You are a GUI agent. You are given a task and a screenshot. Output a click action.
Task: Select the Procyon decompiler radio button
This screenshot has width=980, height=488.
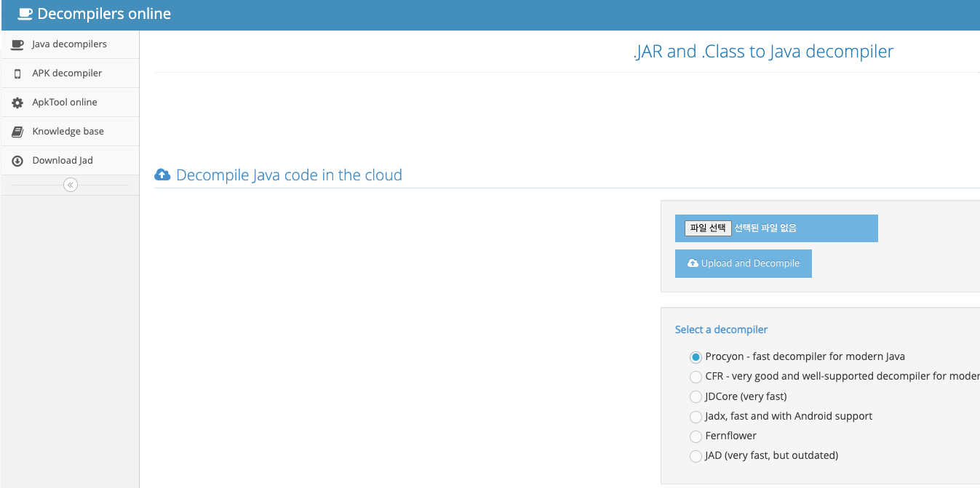[696, 357]
